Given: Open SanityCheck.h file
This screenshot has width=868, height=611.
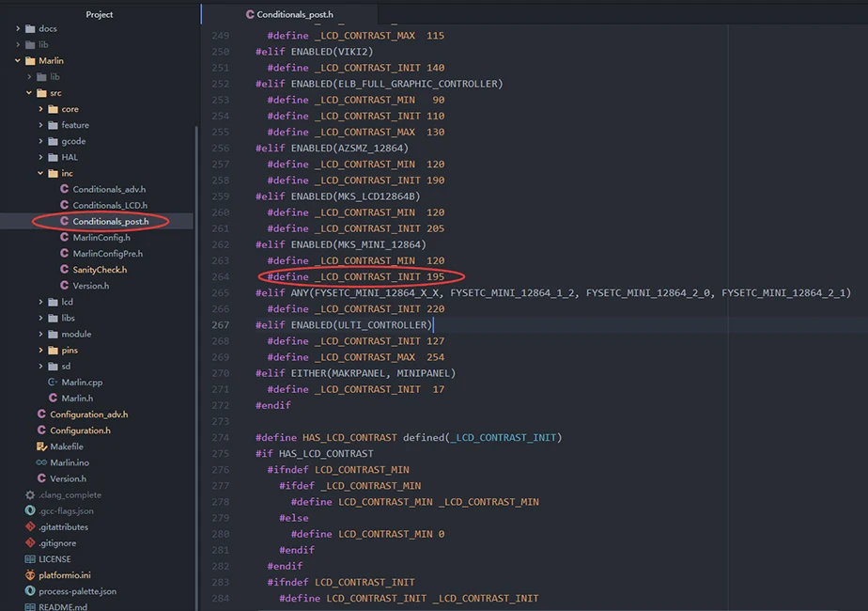Looking at the screenshot, I should (100, 269).
